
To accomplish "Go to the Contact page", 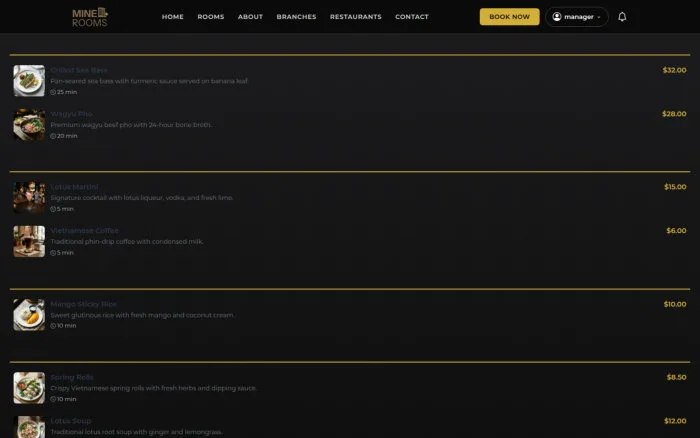I will (x=412, y=17).
